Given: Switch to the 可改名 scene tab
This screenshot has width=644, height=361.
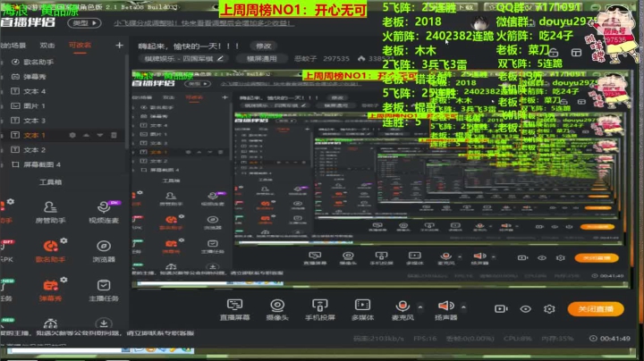Looking at the screenshot, I should pos(80,45).
